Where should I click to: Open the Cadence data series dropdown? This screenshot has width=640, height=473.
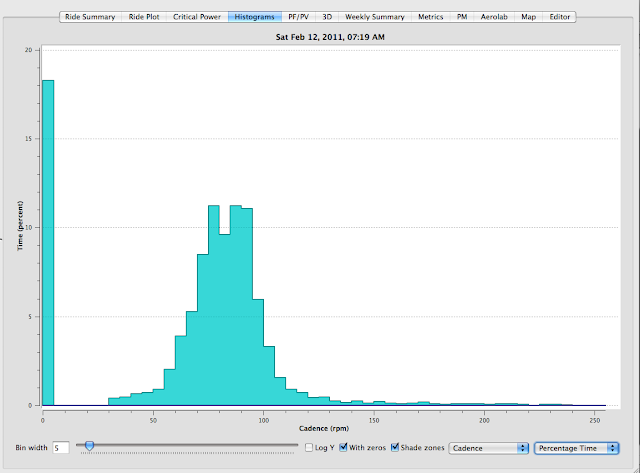click(x=489, y=448)
